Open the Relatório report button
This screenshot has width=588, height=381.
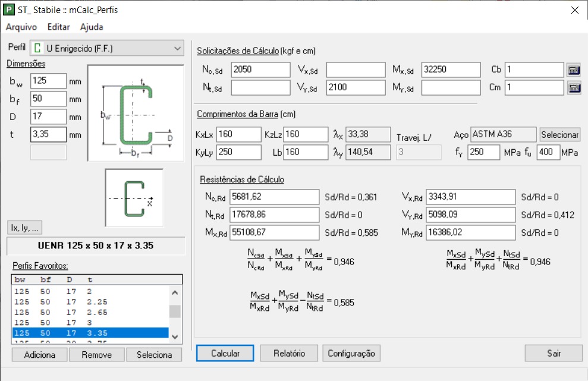point(289,353)
